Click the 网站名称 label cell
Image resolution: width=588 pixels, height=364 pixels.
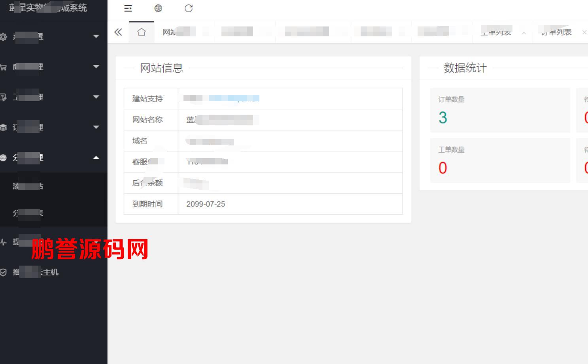point(151,120)
